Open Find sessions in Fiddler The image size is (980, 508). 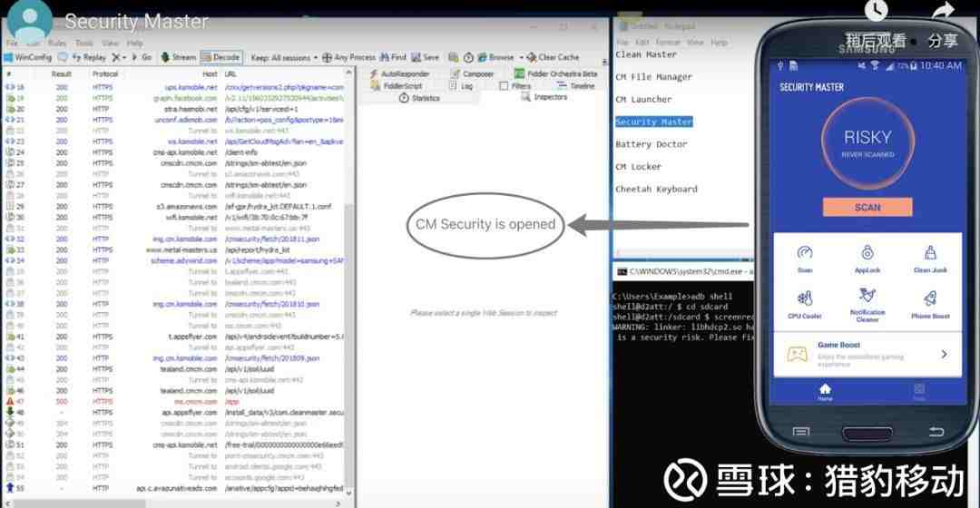393,57
